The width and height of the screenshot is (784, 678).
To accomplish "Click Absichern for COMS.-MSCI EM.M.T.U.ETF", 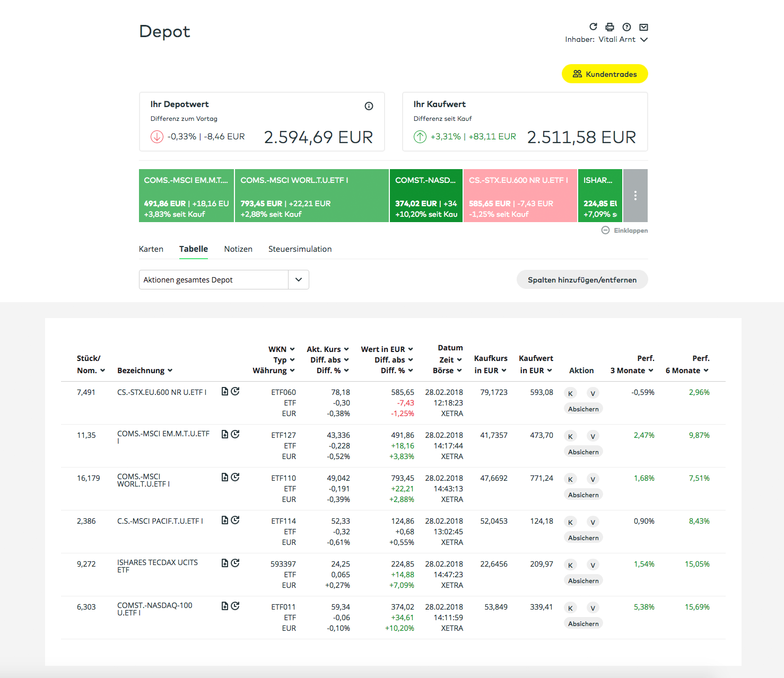I will [583, 452].
